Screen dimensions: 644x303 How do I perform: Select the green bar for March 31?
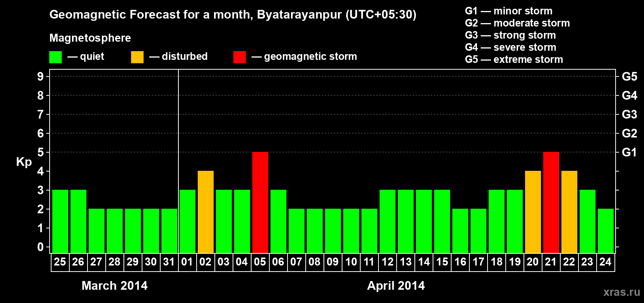tap(169, 231)
